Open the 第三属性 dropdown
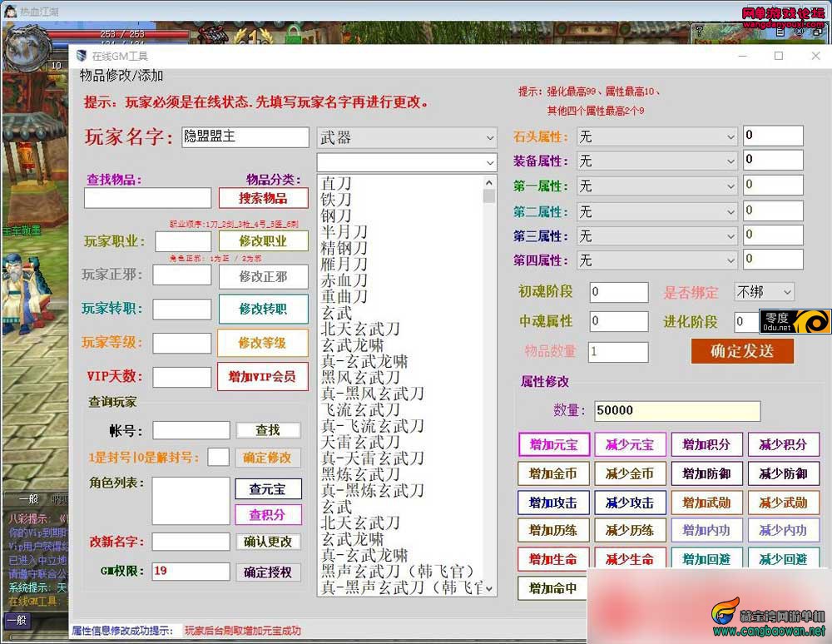This screenshot has height=644, width=832. [657, 236]
